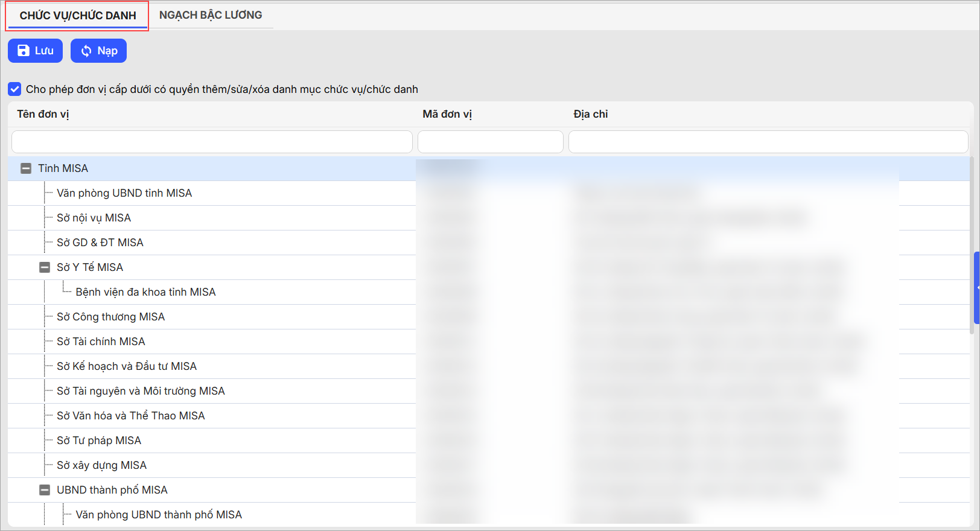Open the CHỨC VỤ/CHỨC DANH tab
Image resolution: width=980 pixels, height=531 pixels.
78,16
